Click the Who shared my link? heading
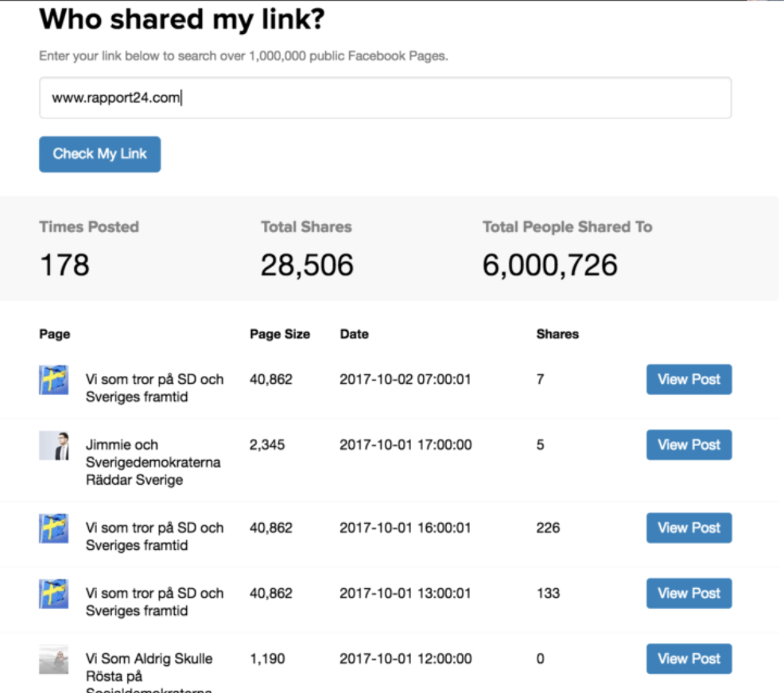The image size is (784, 693). (182, 20)
